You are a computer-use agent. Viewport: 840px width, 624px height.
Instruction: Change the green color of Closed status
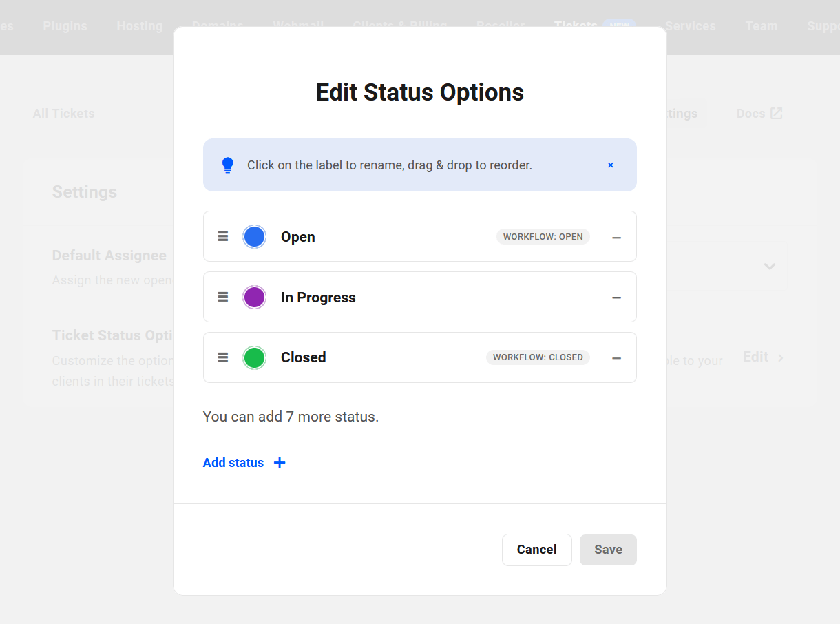pos(254,357)
